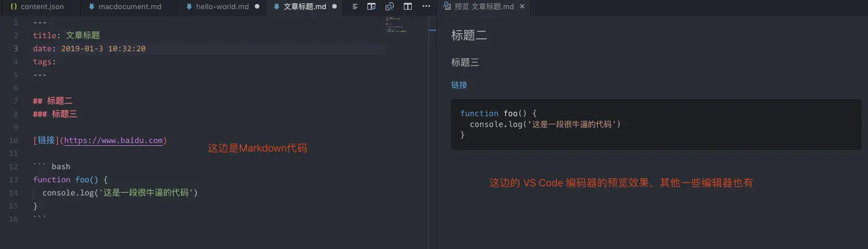Viewport: 868px width, 249px height.
Task: Click the https://www.baidu.com URL in editor
Action: click(113, 140)
